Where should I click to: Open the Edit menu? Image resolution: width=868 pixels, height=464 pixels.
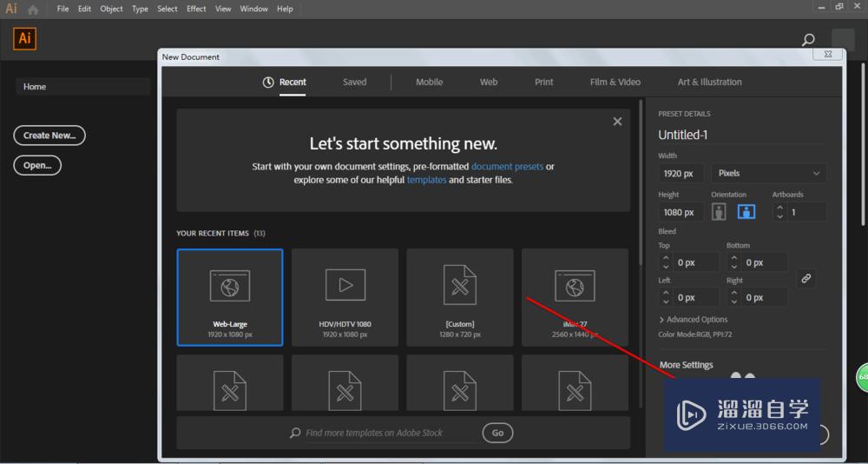(85, 9)
